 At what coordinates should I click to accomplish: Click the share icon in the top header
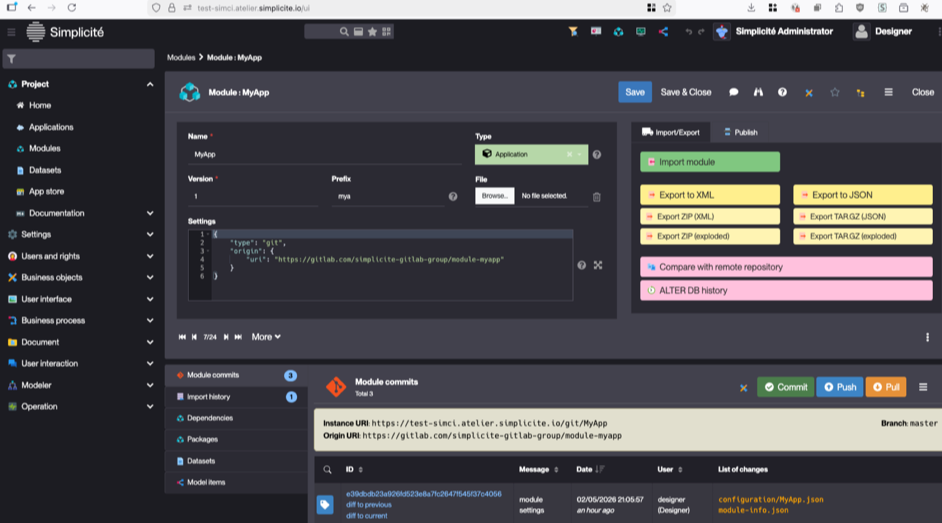(663, 32)
